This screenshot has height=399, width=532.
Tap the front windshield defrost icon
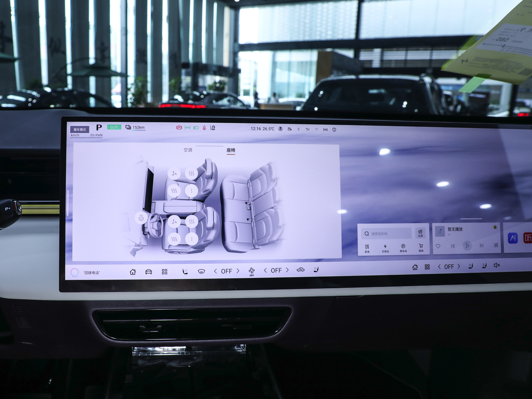pyautogui.click(x=201, y=272)
